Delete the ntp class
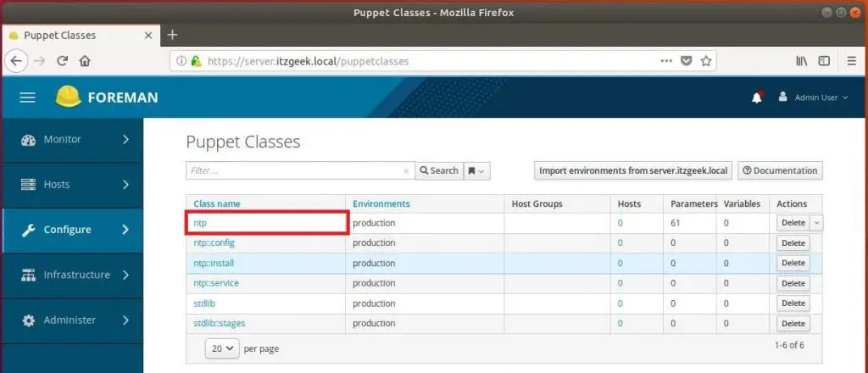Viewport: 868px width, 373px height. click(793, 223)
